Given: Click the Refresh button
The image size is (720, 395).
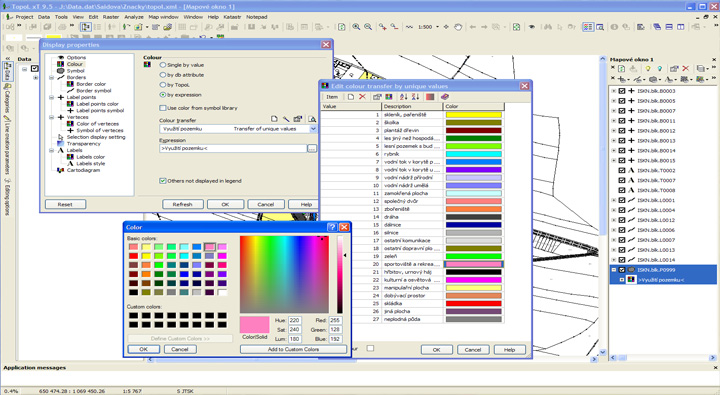Looking at the screenshot, I should click(183, 204).
